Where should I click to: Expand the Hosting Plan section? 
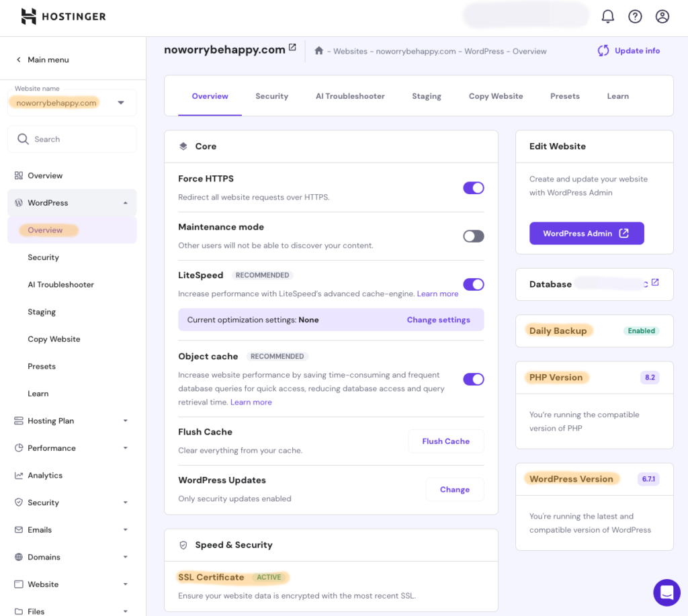(126, 421)
